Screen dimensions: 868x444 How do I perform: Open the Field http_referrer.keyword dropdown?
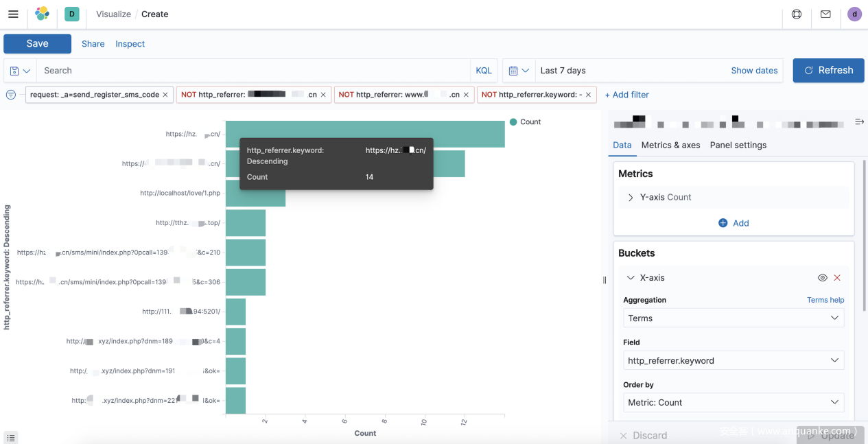point(733,360)
